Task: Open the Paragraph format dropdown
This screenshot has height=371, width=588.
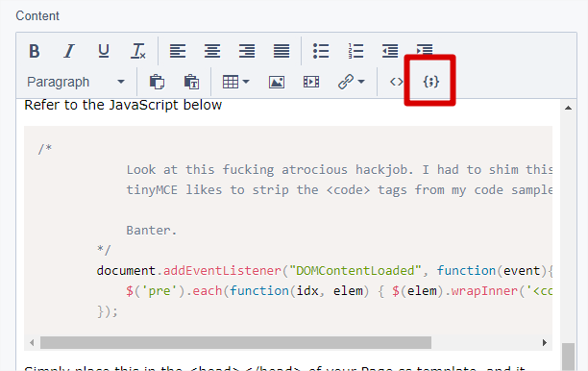Action: [x=76, y=82]
